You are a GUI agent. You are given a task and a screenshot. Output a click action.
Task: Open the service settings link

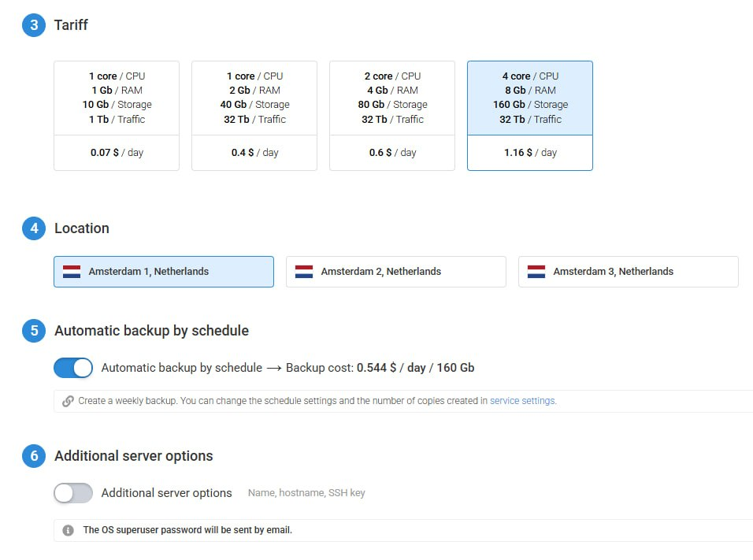tap(523, 401)
